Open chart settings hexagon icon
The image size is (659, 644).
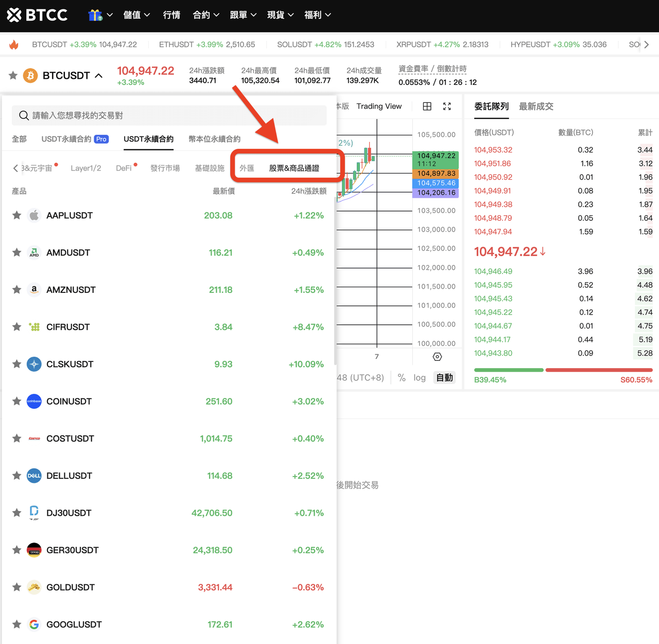[437, 357]
